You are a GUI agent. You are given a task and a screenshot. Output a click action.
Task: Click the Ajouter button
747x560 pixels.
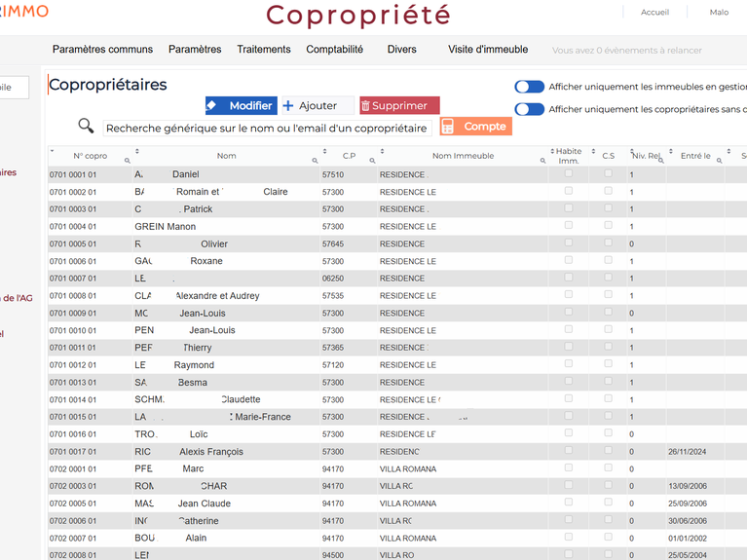[x=317, y=105]
